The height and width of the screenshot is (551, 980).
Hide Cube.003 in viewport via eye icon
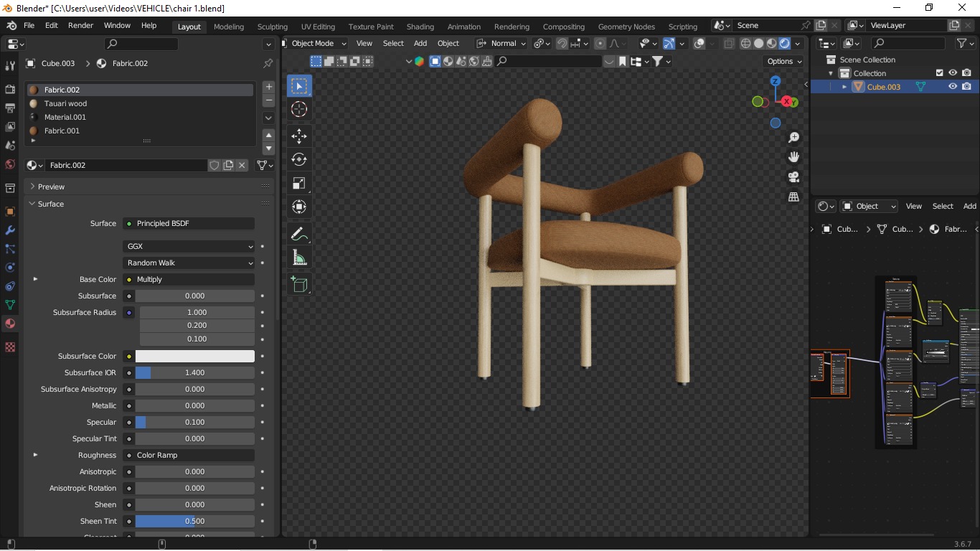[x=953, y=87]
